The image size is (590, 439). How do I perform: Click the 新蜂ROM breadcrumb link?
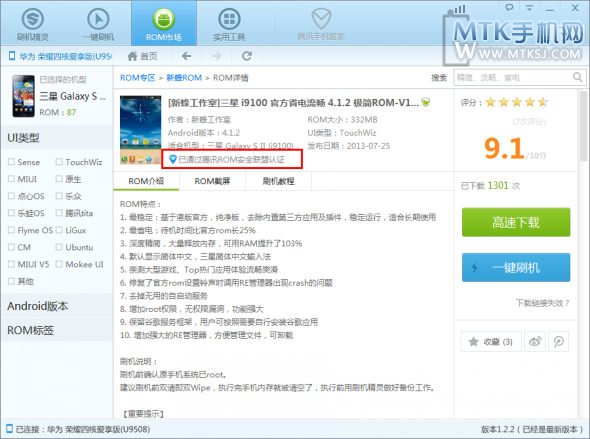[x=184, y=78]
